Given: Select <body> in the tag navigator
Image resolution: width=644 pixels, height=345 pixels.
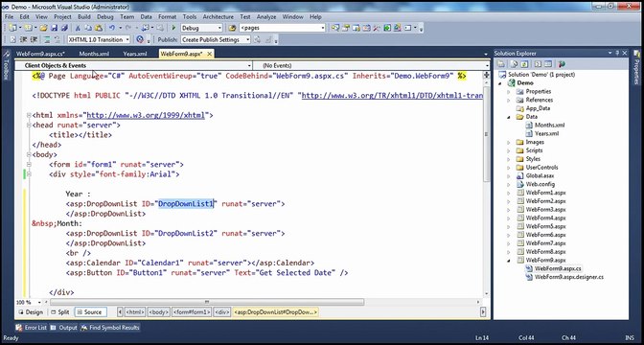Looking at the screenshot, I should pos(158,312).
